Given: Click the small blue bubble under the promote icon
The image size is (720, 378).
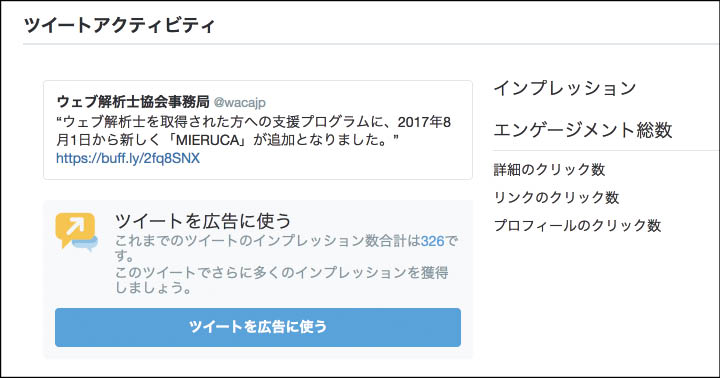Looking at the screenshot, I should point(85,243).
